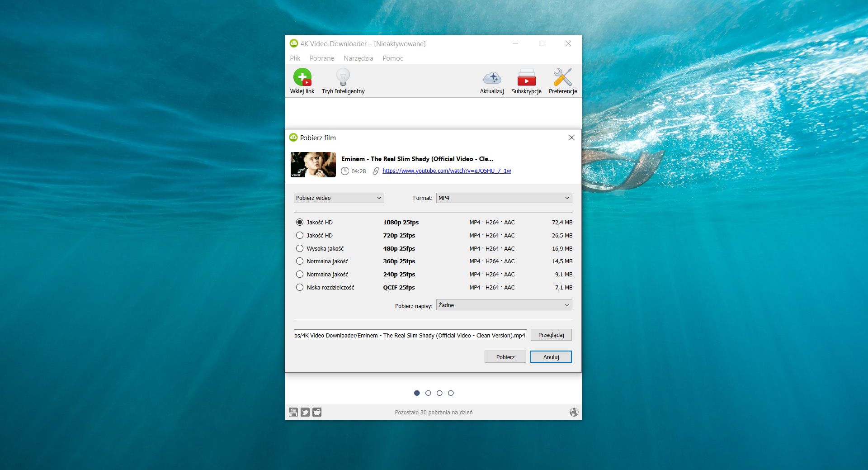Screen dimensions: 868x470
Task: Open the Twitter icon at the bottom
Action: pos(306,412)
